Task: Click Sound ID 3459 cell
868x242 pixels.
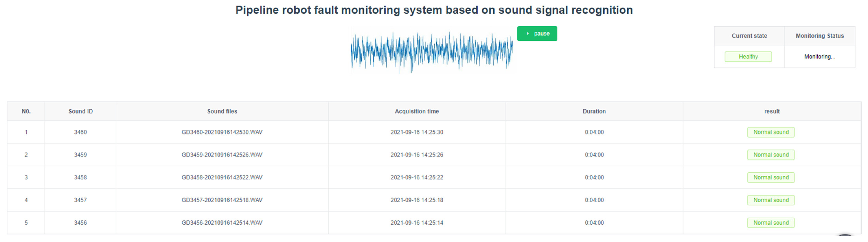Action: (81, 155)
